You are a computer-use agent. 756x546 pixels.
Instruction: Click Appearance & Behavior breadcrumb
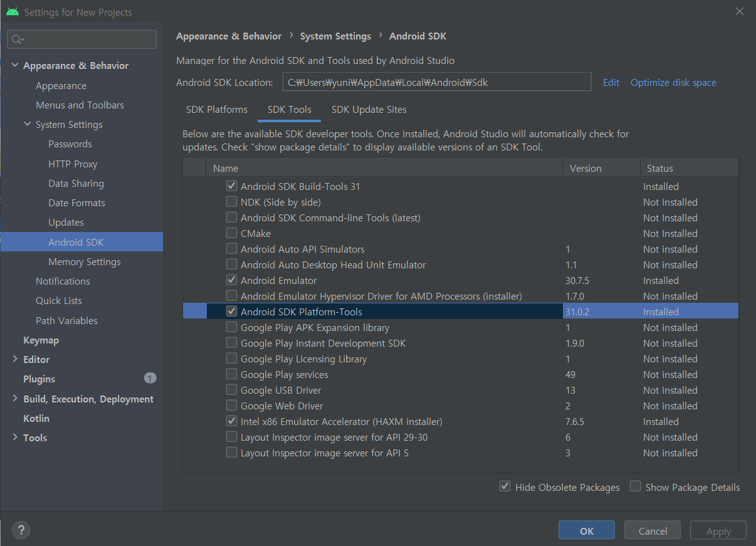[x=229, y=36]
